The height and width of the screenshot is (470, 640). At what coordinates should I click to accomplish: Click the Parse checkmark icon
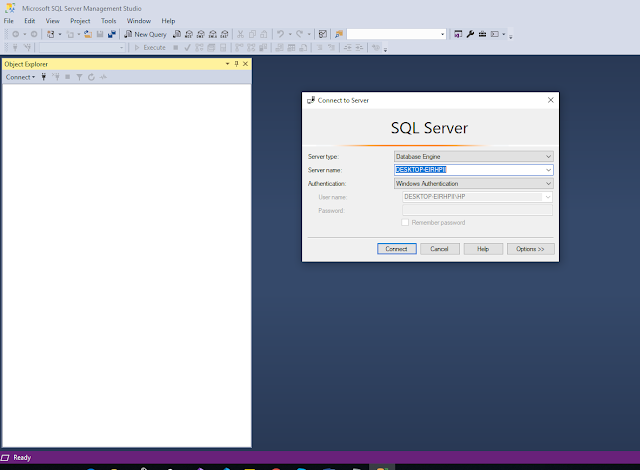(187, 48)
